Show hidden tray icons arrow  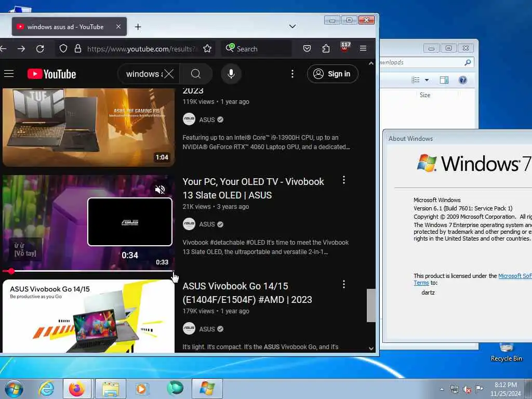(x=442, y=389)
